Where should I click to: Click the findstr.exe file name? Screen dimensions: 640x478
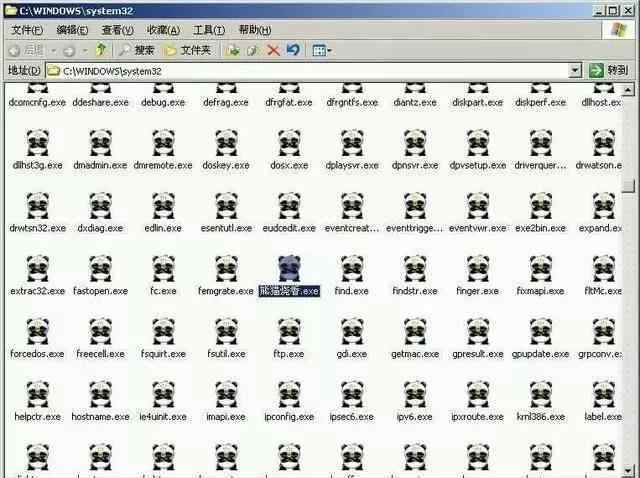pos(415,291)
